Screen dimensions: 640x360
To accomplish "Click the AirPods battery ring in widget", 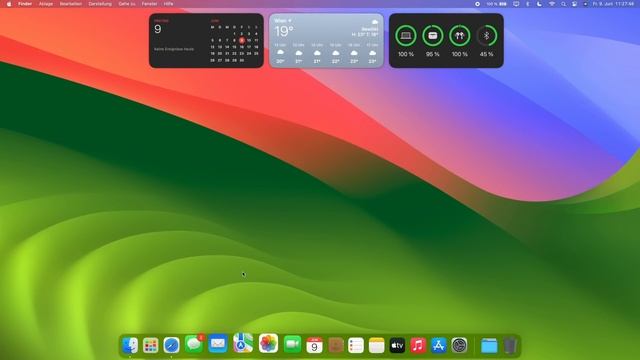I will pos(460,36).
